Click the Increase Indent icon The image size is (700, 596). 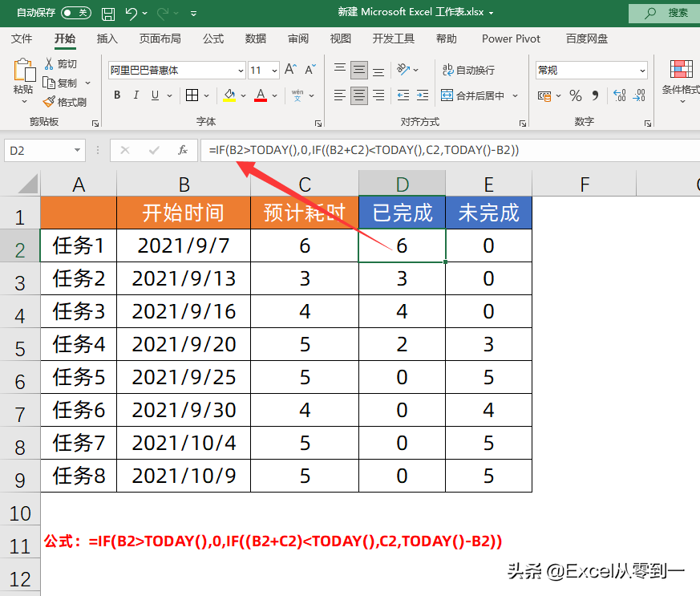point(423,95)
